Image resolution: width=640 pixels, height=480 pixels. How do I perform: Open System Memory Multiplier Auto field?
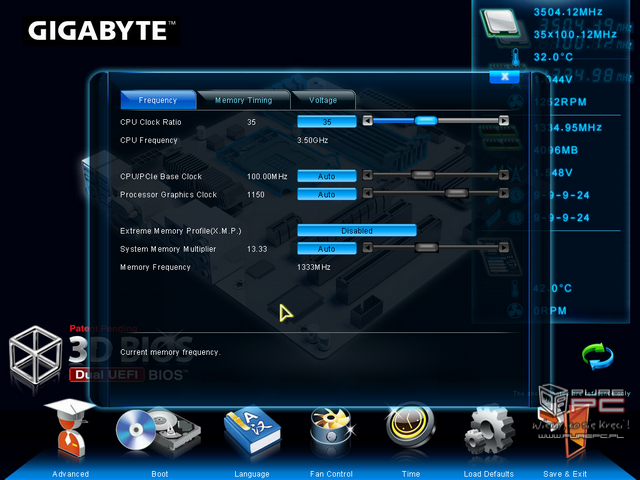(326, 248)
